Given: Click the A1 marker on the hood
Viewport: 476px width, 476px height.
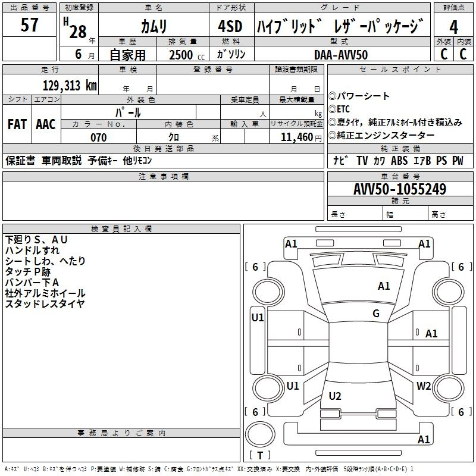Looking at the screenshot, I should [384, 286].
